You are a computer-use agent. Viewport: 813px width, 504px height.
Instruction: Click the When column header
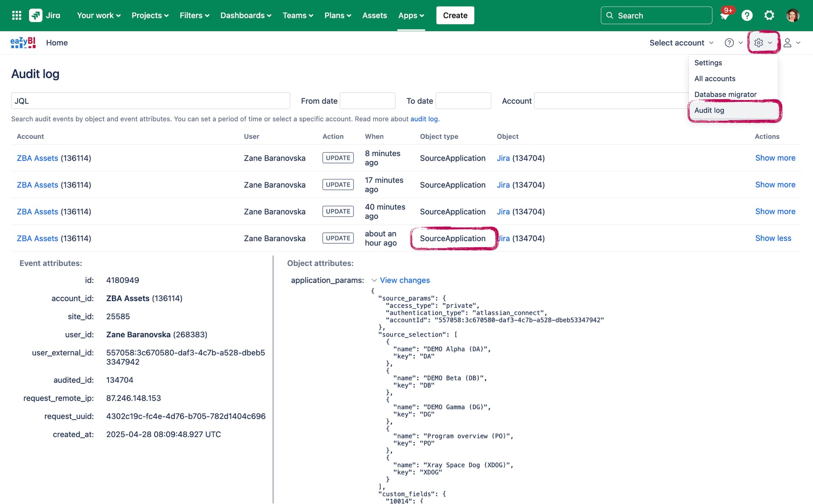coord(374,136)
